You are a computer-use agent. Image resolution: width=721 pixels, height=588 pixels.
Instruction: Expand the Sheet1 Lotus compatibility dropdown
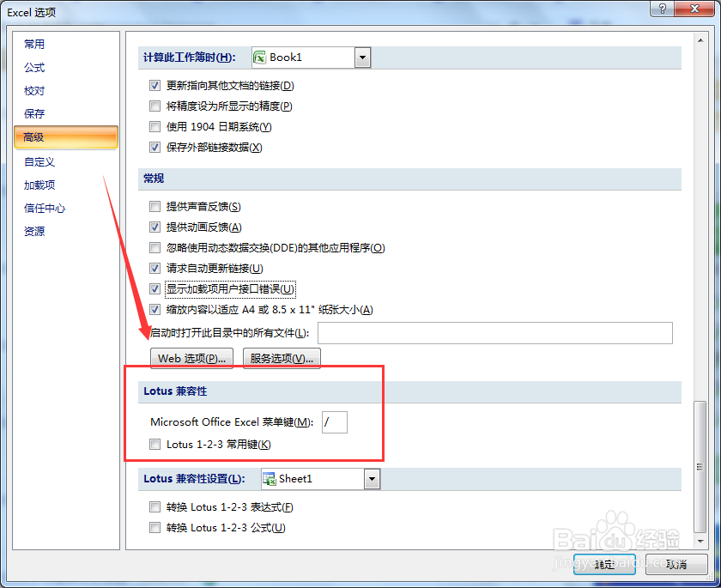point(372,479)
